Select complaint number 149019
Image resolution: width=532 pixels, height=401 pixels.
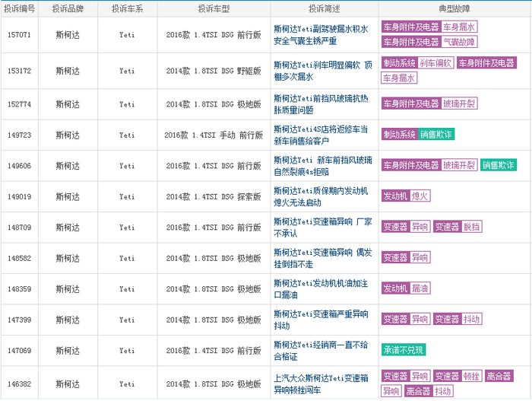[x=19, y=197]
